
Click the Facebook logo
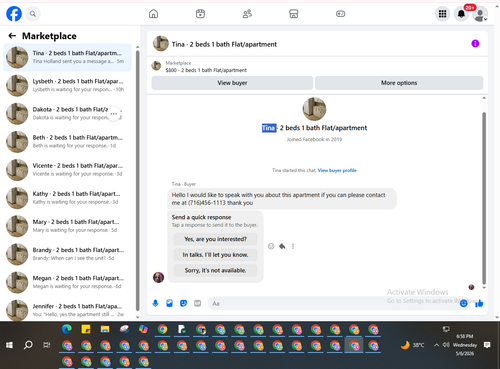pyautogui.click(x=14, y=14)
